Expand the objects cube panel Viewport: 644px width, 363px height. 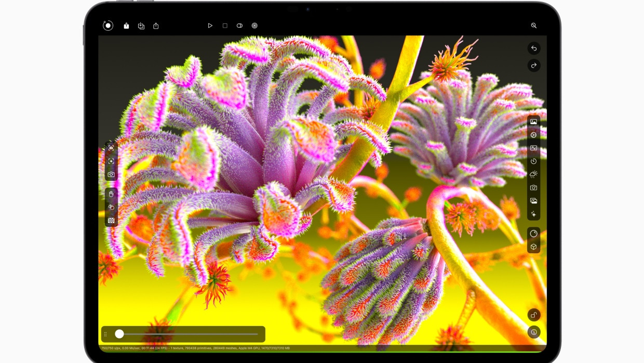click(x=534, y=247)
